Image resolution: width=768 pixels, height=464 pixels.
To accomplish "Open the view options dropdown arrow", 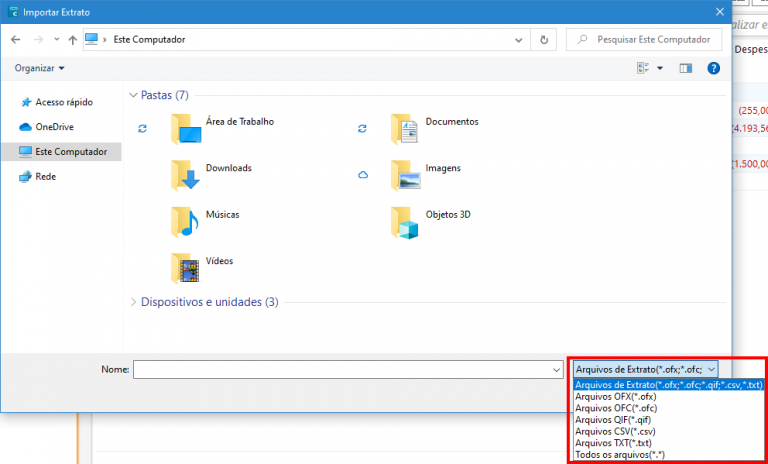I will (660, 68).
